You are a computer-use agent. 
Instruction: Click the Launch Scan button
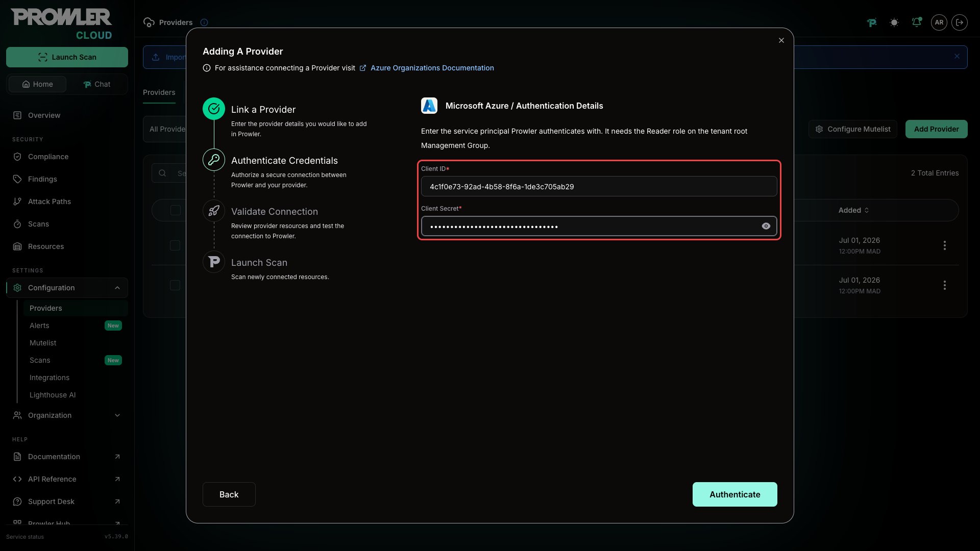click(x=67, y=57)
